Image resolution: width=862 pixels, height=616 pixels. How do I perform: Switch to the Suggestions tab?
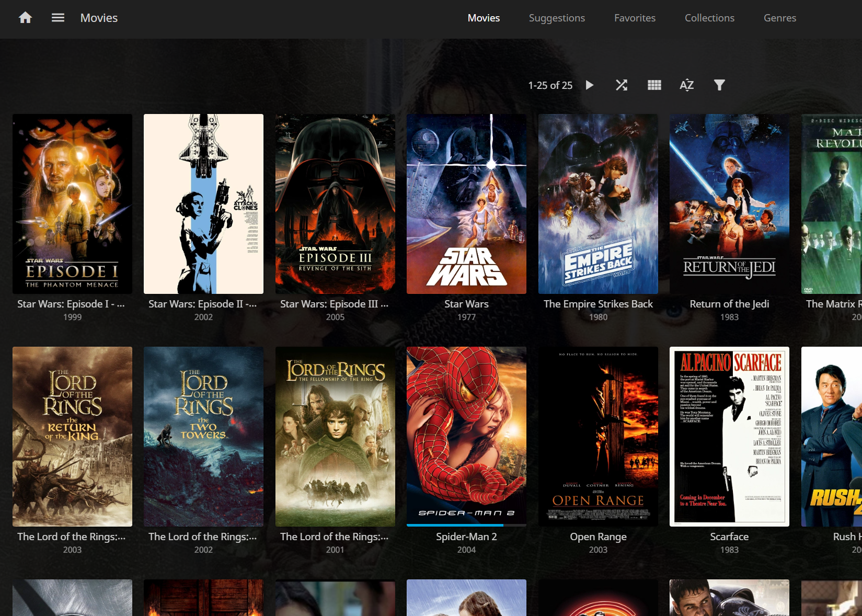[557, 18]
